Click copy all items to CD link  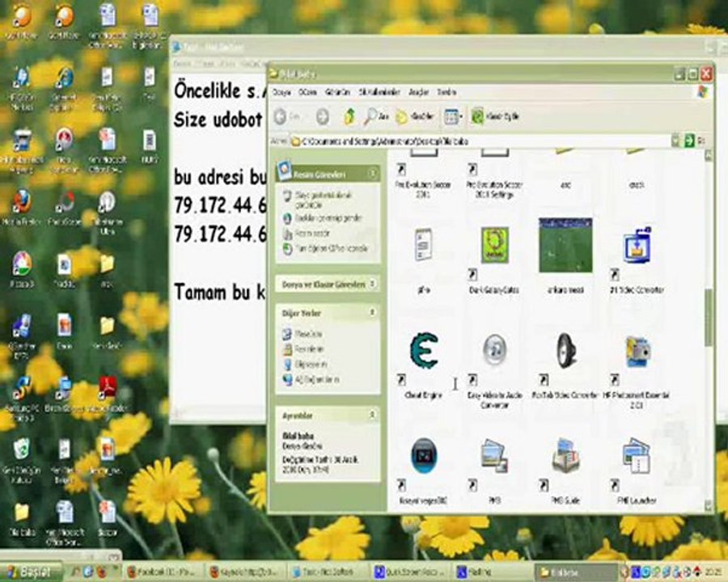[x=332, y=249]
